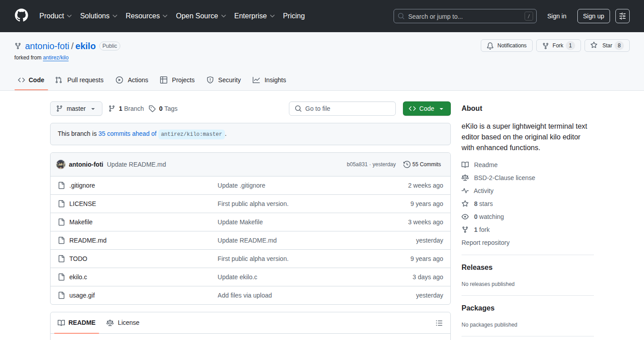Switch to the Code tab
The image size is (644, 340).
pos(31,80)
